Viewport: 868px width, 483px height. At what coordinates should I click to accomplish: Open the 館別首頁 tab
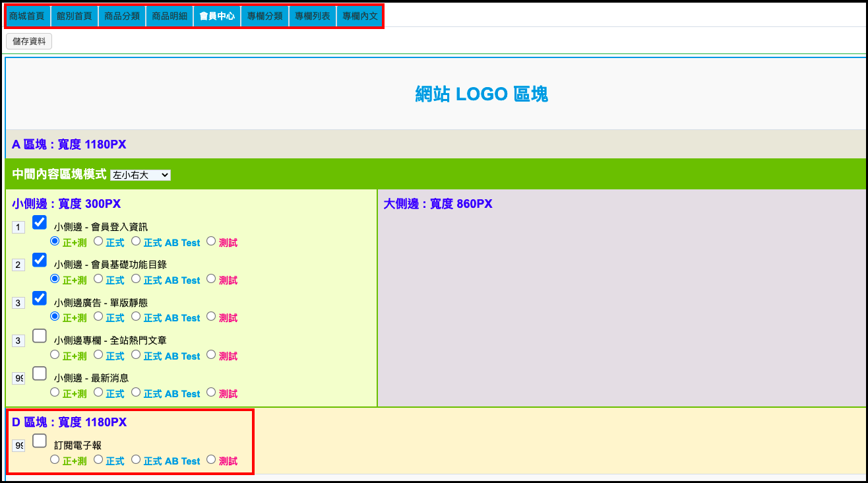coord(75,16)
